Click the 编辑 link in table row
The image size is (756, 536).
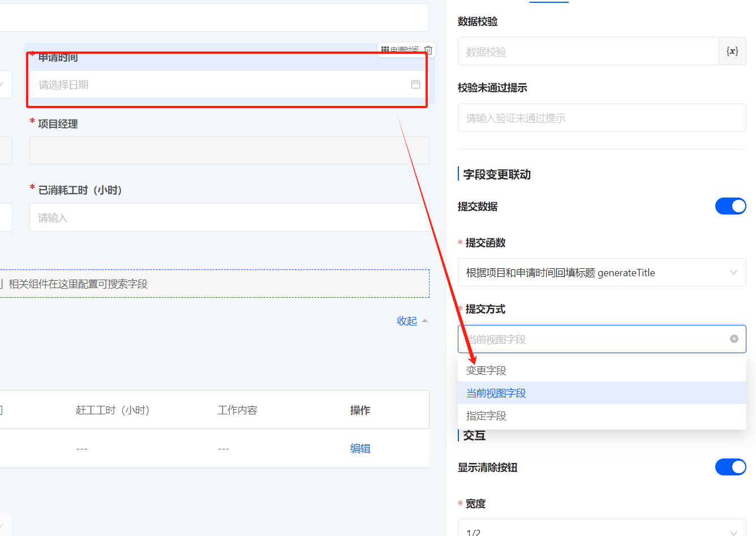click(360, 448)
